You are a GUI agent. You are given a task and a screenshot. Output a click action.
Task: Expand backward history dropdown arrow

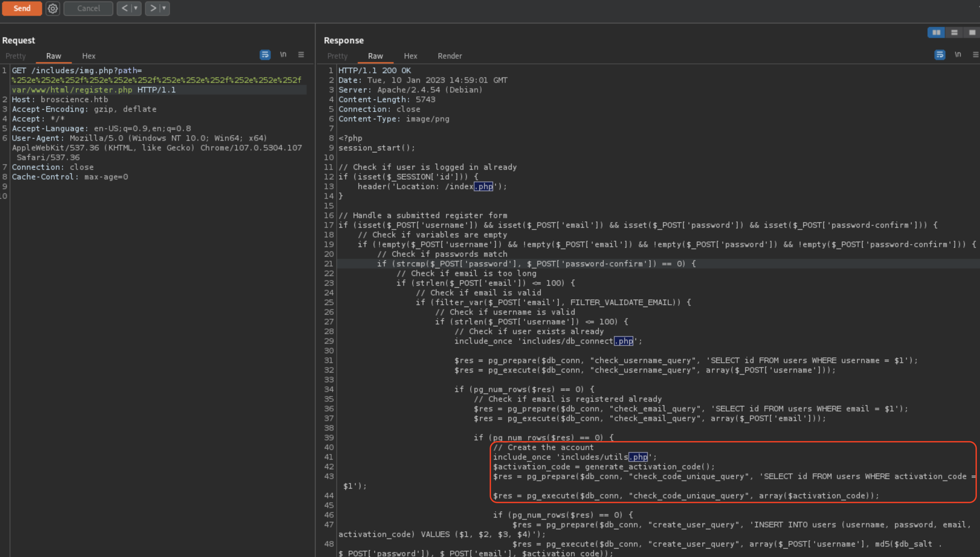click(135, 8)
